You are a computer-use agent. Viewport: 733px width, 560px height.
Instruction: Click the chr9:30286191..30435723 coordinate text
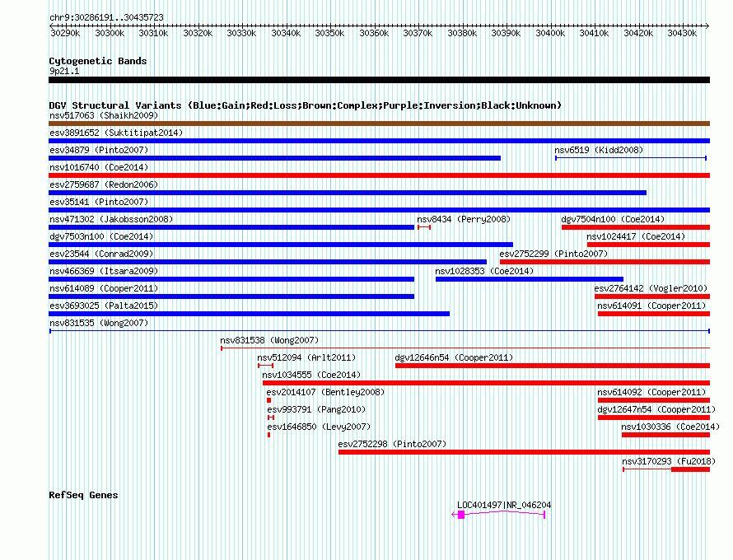(106, 17)
